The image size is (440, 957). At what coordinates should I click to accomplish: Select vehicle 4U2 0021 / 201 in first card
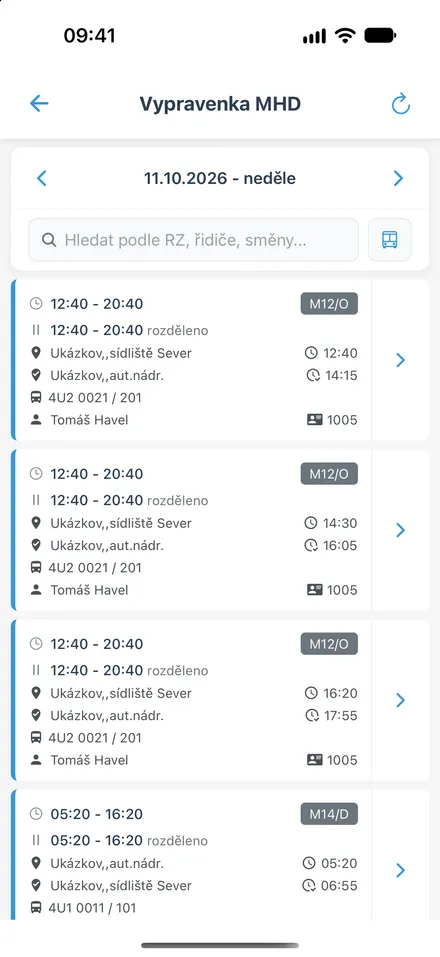[95, 398]
